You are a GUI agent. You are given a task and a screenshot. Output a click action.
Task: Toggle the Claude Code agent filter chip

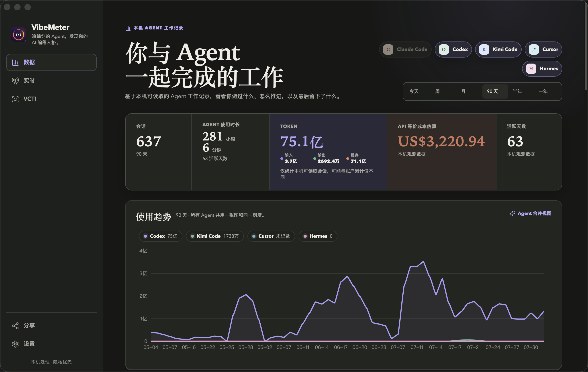point(405,50)
